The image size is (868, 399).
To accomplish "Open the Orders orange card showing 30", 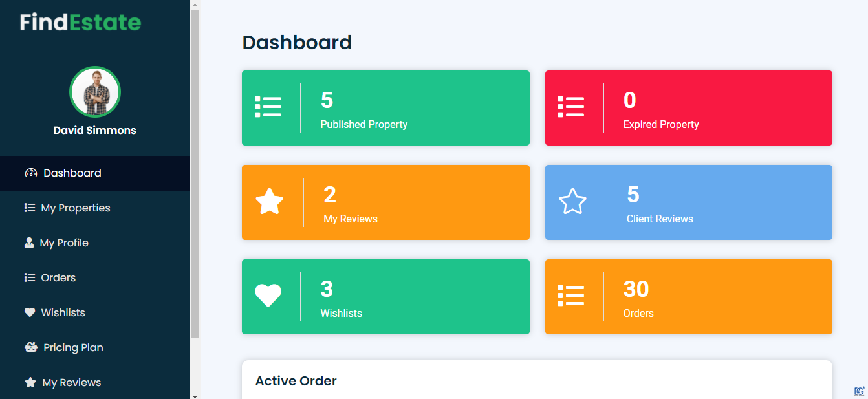I will (689, 297).
